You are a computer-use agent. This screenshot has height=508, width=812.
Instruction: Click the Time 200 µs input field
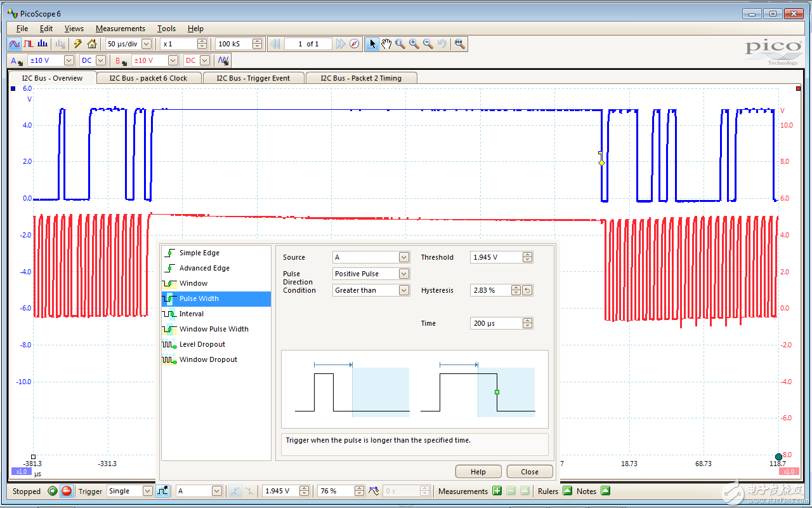tap(495, 323)
